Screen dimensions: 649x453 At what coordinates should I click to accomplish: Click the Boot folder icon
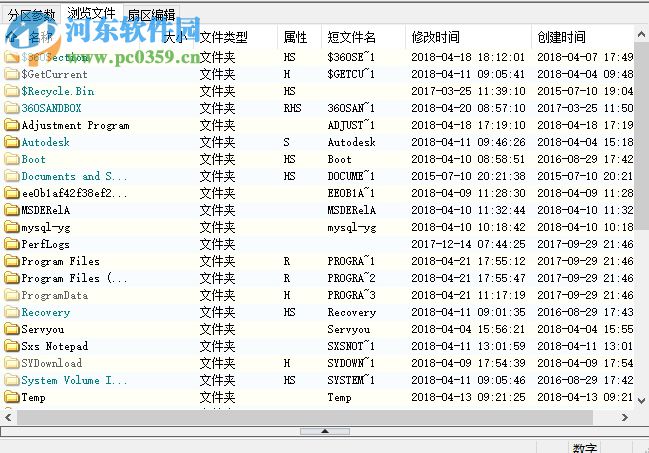coord(12,159)
